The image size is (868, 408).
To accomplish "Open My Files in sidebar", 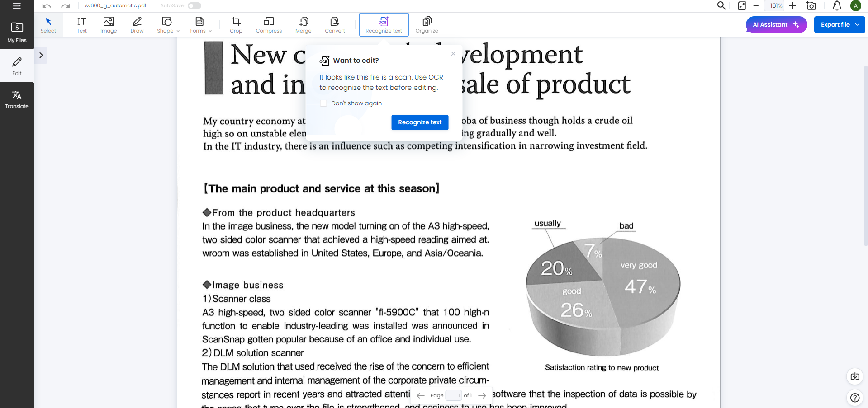I will pyautogui.click(x=17, y=33).
